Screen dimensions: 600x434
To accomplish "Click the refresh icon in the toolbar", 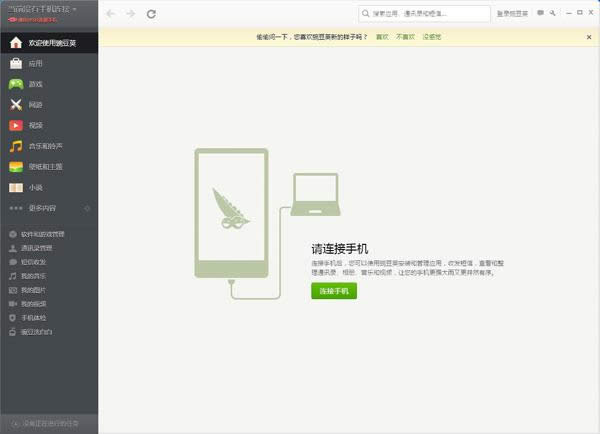I will (151, 14).
